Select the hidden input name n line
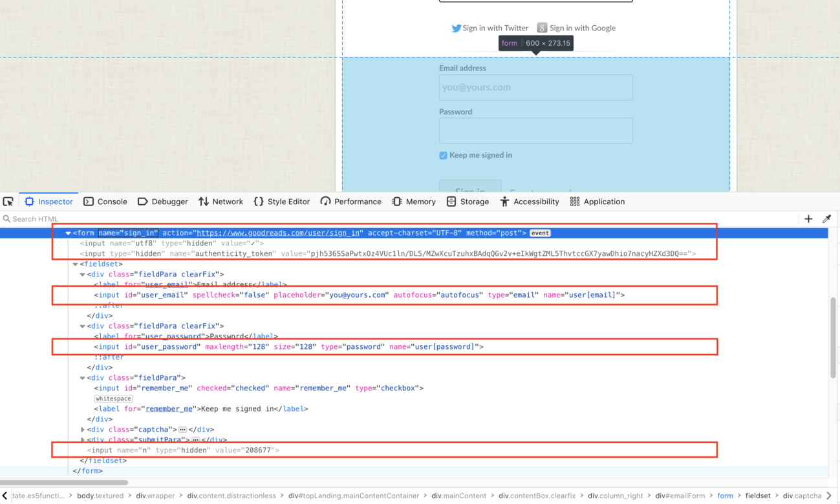The height and width of the screenshot is (504, 840). click(x=184, y=450)
